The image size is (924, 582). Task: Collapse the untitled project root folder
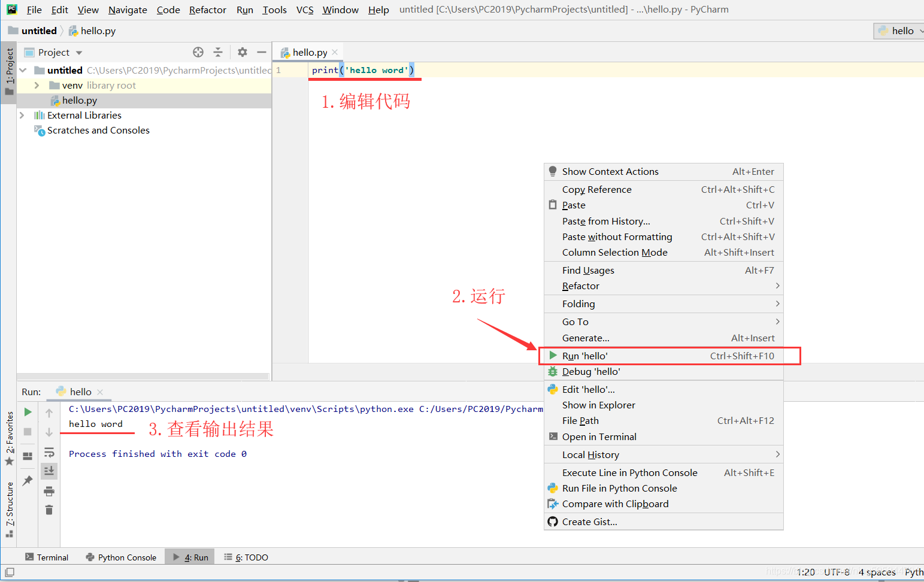[x=23, y=70]
